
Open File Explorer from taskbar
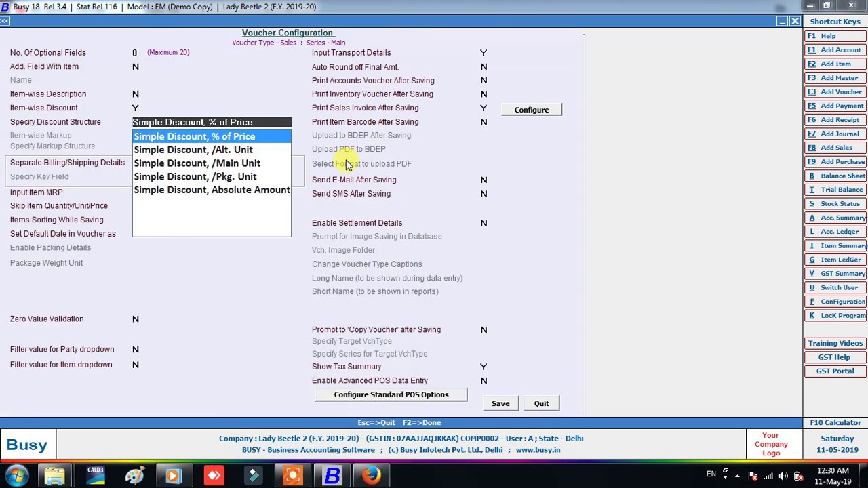pyautogui.click(x=55, y=475)
